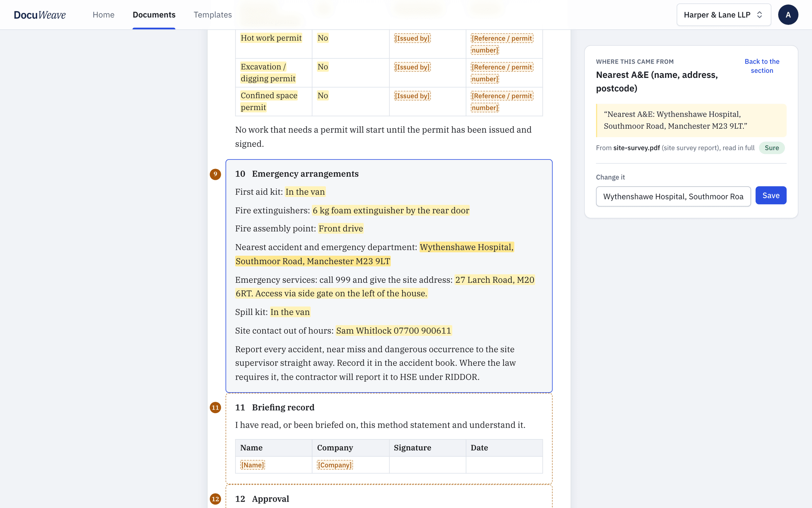Screen dimensions: 812x508
Task: Go to the Home tab
Action: point(104,15)
